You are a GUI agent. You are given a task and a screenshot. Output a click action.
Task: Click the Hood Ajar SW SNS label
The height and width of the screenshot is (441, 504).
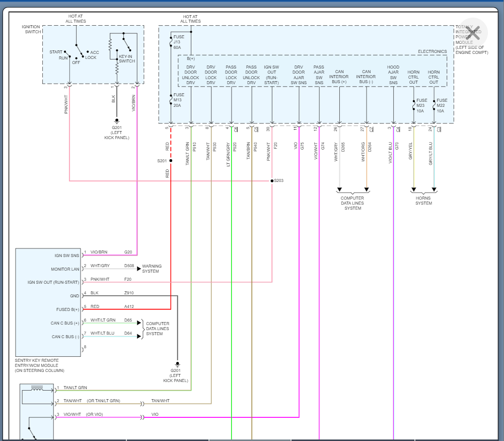[x=393, y=75]
